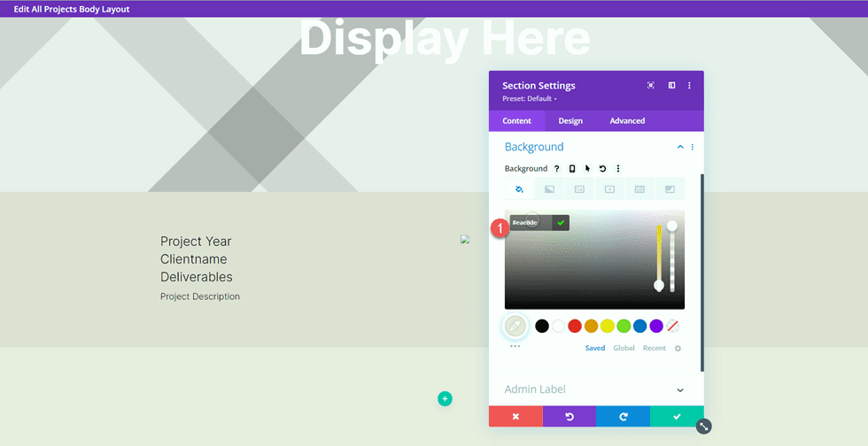Click the eyedropper color picker icon

(x=515, y=327)
